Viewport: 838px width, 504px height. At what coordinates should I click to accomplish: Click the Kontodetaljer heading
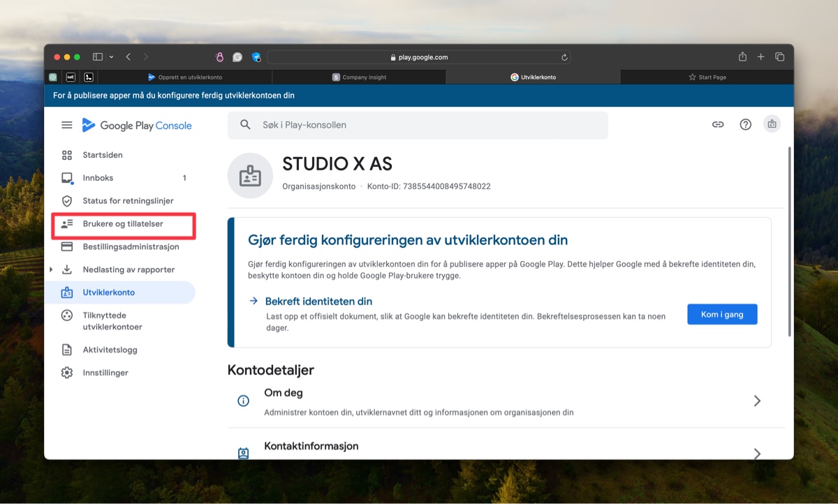click(x=271, y=370)
